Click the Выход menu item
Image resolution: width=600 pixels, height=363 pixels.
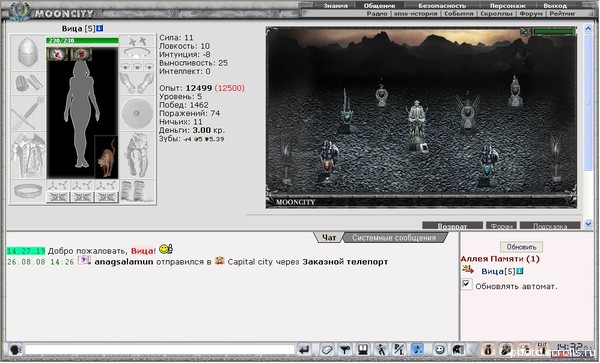point(555,5)
